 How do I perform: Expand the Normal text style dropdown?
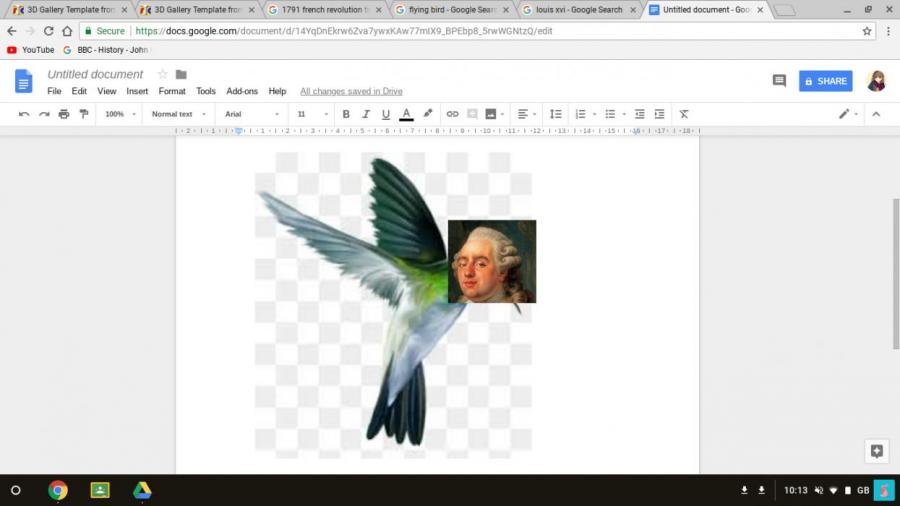(178, 114)
